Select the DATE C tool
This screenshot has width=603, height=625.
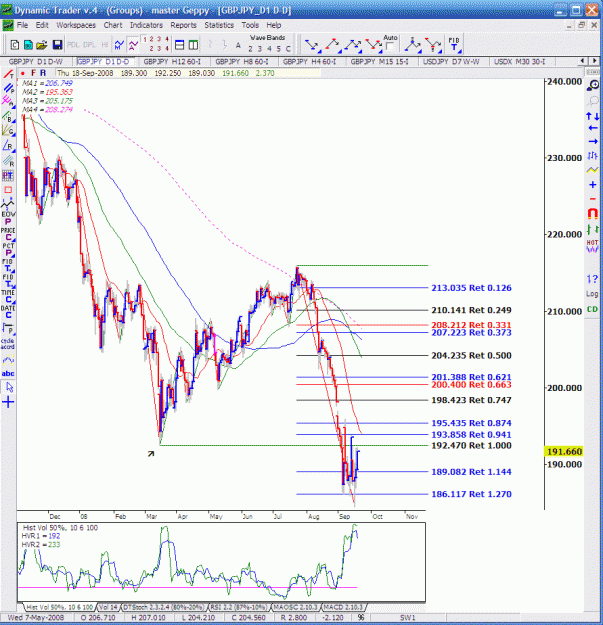click(x=8, y=312)
